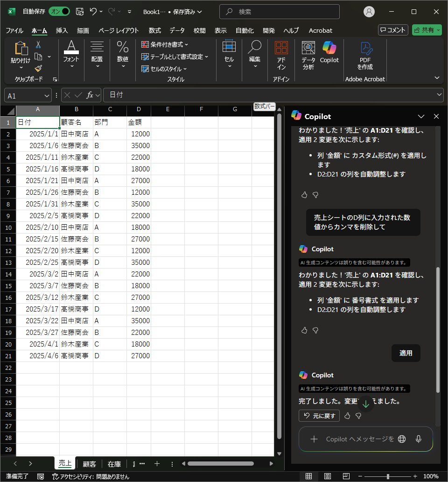Open the user account profile icon
The image size is (448, 482).
pos(369,12)
